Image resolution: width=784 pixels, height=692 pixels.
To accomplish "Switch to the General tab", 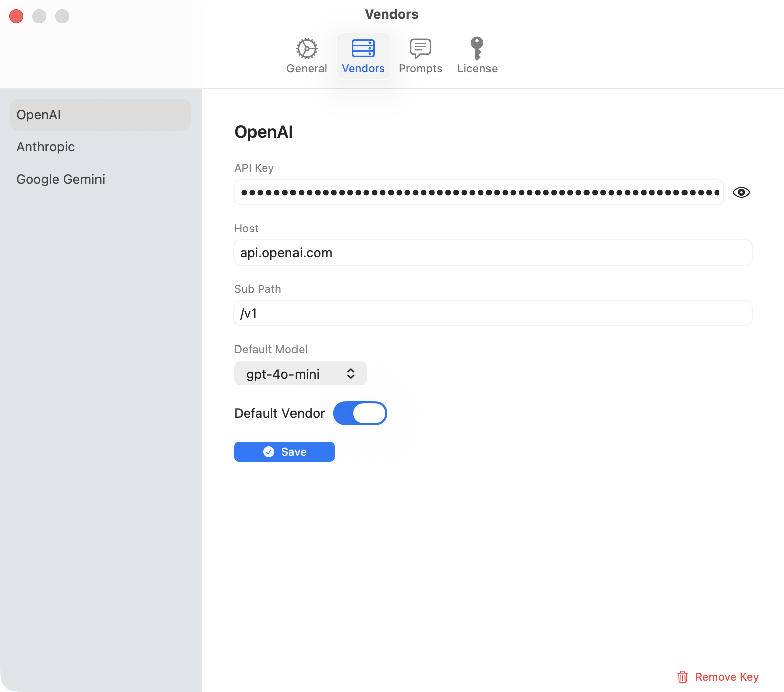I will point(306,55).
